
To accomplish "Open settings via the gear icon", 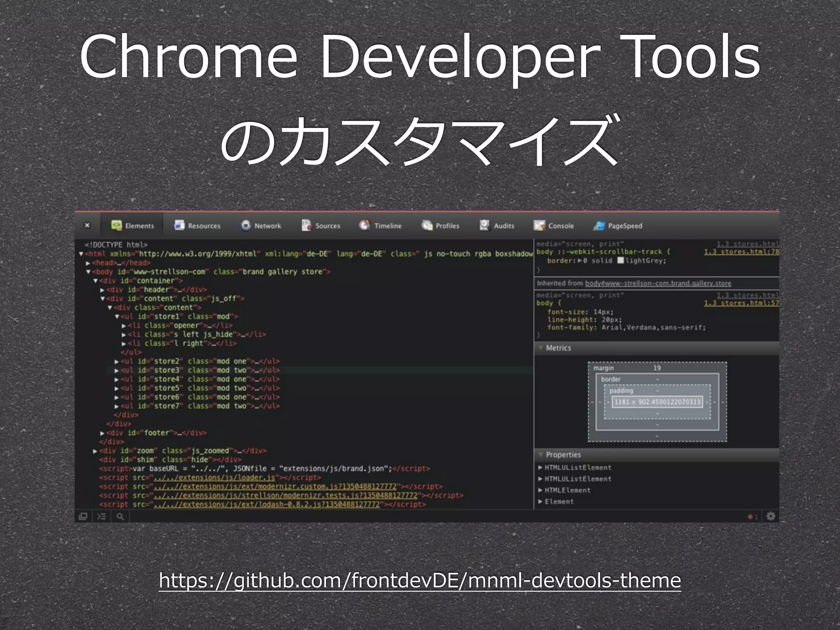I will click(771, 516).
